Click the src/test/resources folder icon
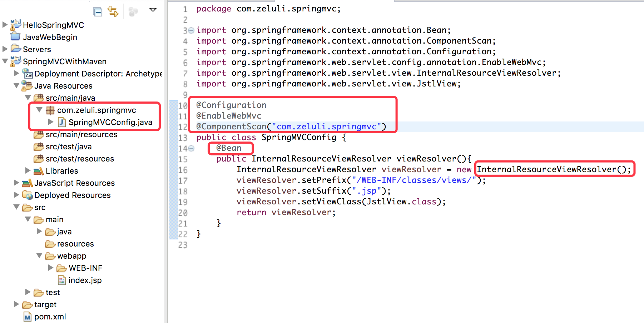Image resolution: width=644 pixels, height=323 pixels. pyautogui.click(x=39, y=158)
